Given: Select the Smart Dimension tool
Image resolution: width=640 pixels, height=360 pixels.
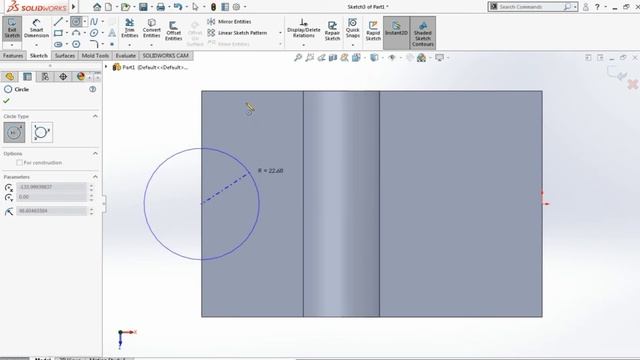Looking at the screenshot, I should click(x=36, y=28).
